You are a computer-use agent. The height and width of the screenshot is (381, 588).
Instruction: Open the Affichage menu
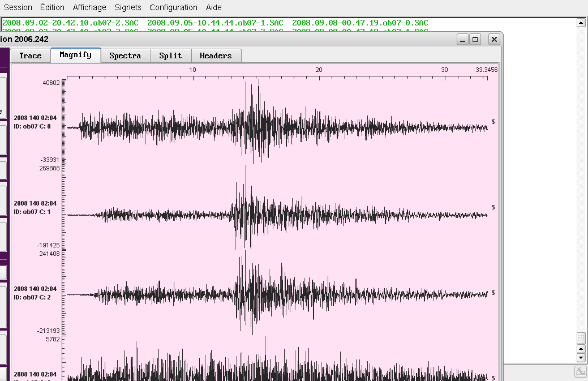coord(89,7)
